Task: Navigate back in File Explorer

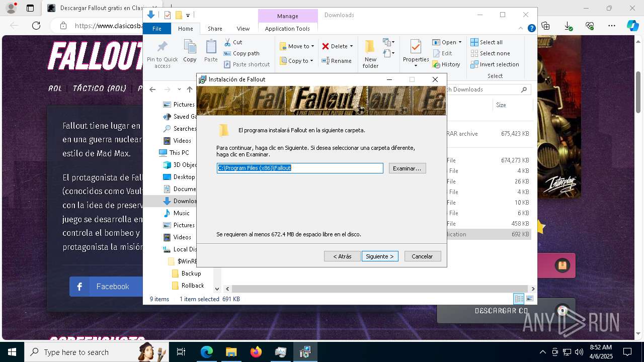Action: click(152, 89)
